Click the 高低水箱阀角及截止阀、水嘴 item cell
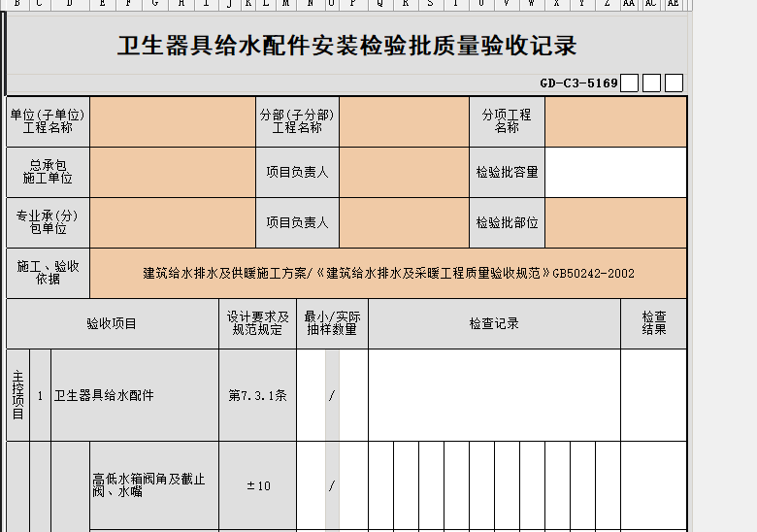This screenshot has height=532, width=757. coord(153,485)
